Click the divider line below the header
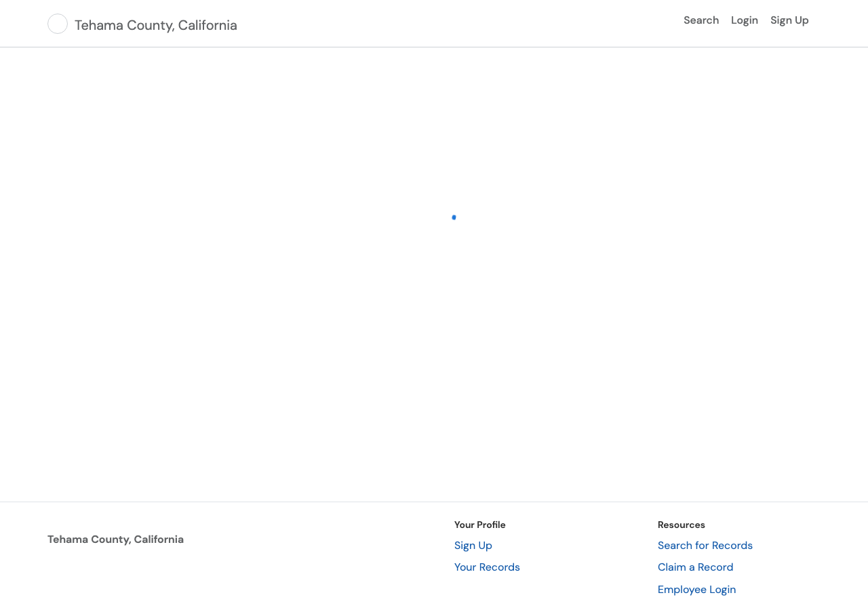 [434, 47]
